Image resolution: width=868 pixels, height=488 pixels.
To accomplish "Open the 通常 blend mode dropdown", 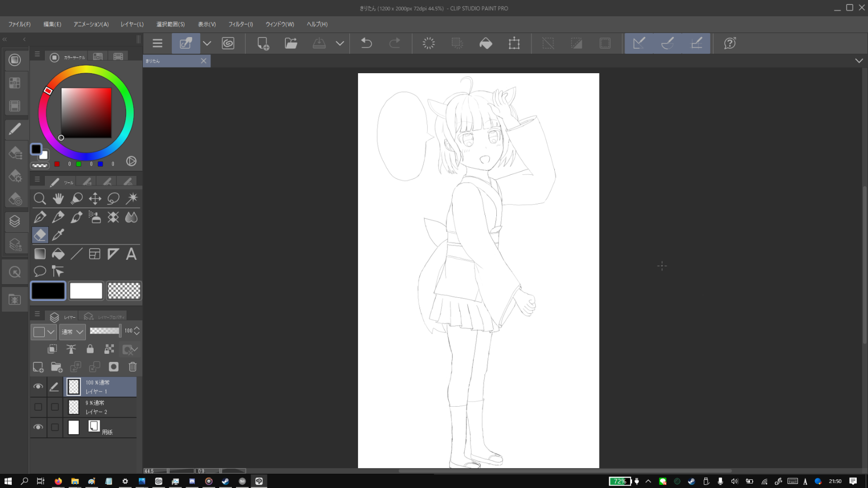I will (x=72, y=332).
